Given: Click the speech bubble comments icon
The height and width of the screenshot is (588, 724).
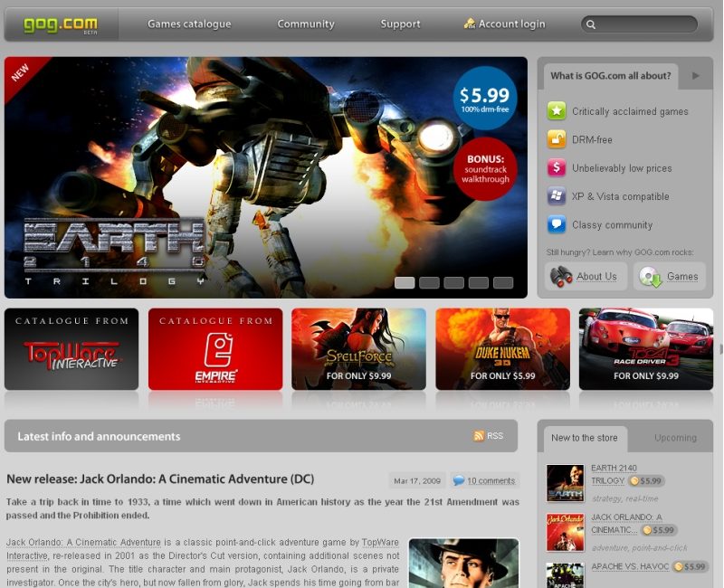Looking at the screenshot, I should pos(459,480).
